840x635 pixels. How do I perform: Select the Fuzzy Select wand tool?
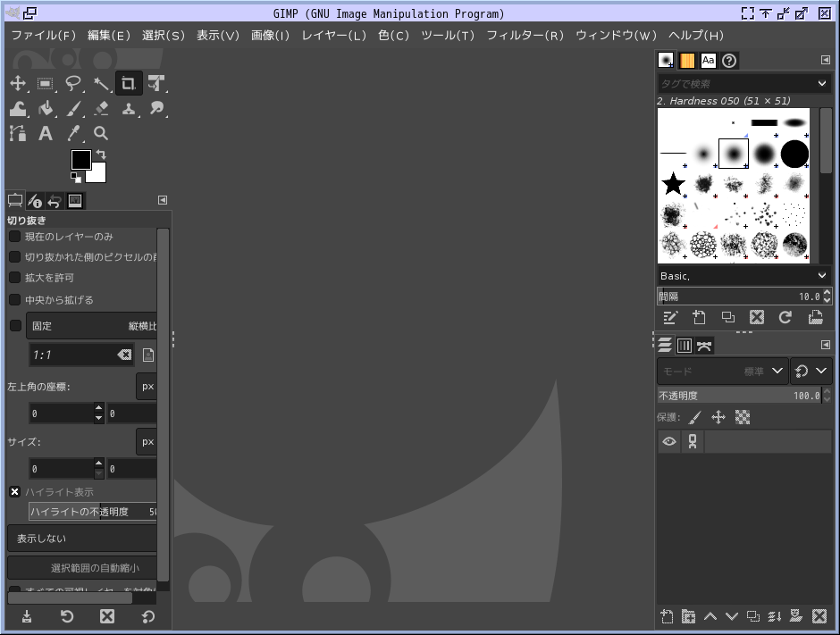click(x=101, y=84)
